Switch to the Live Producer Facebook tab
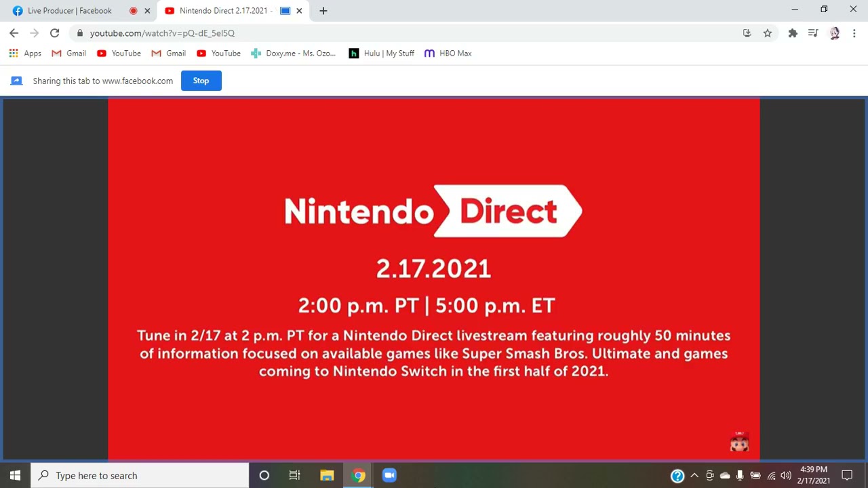The width and height of the screenshot is (868, 488). (x=80, y=11)
